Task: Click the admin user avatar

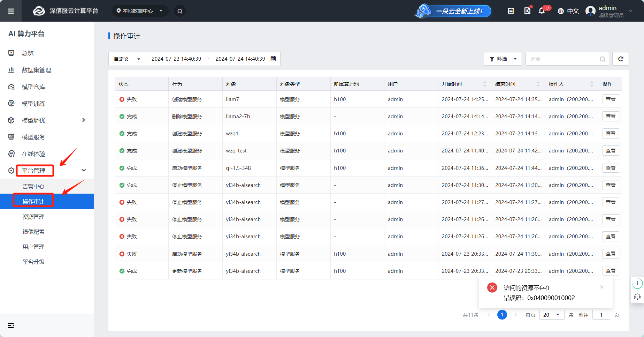Action: click(590, 11)
